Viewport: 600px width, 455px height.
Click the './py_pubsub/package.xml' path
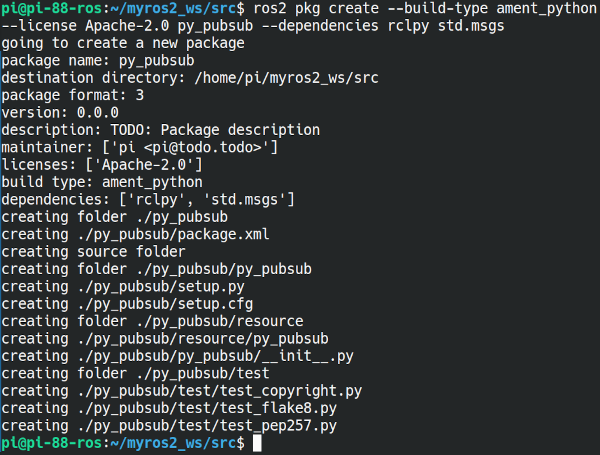point(173,234)
